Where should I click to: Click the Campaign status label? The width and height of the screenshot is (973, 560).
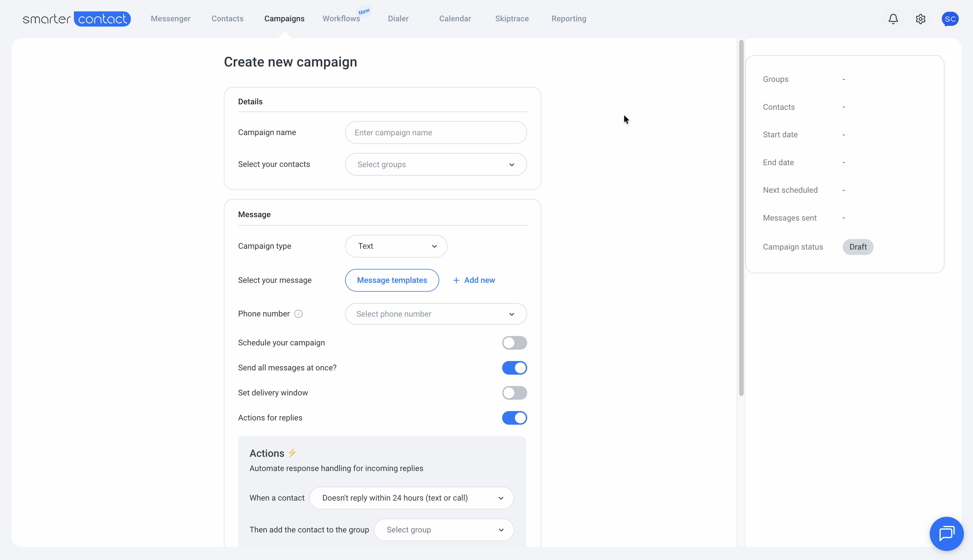pyautogui.click(x=793, y=247)
